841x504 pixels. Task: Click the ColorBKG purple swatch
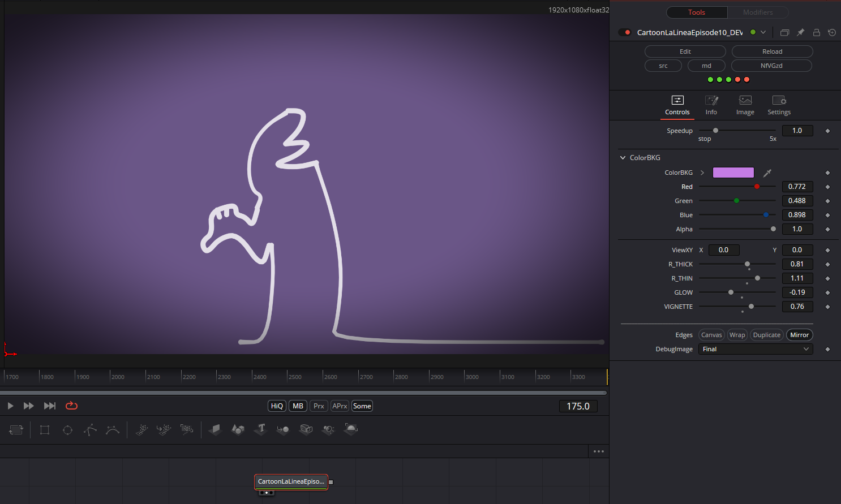pos(733,173)
